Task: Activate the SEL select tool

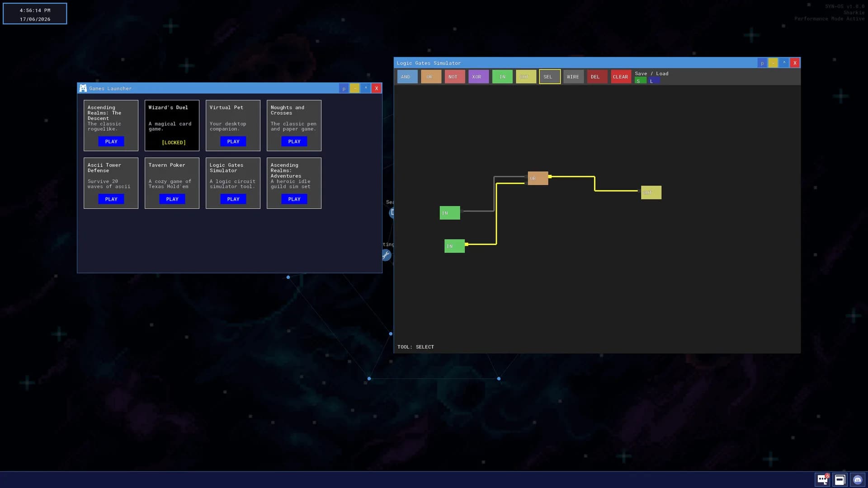Action: tap(550, 77)
